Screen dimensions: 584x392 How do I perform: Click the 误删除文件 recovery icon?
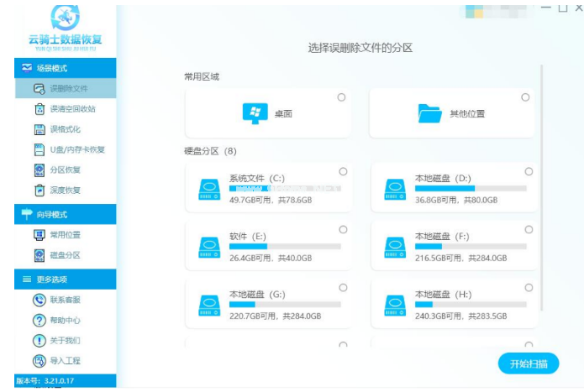click(x=39, y=88)
